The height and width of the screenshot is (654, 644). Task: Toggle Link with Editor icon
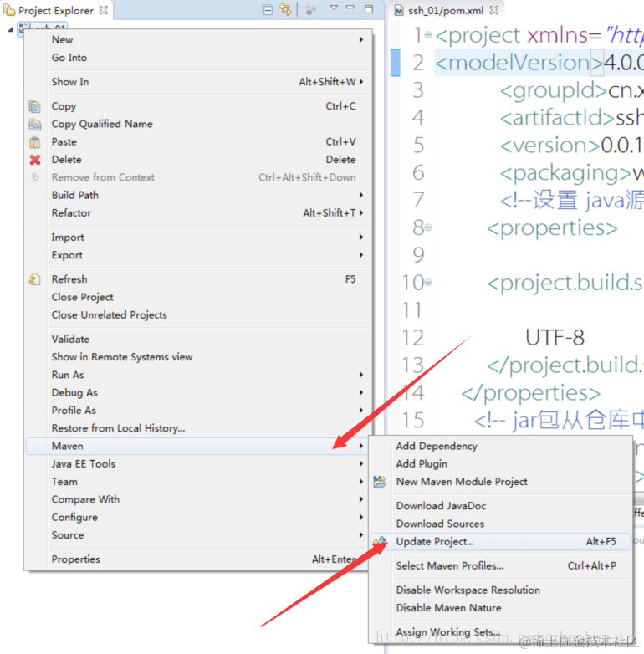pos(285,9)
